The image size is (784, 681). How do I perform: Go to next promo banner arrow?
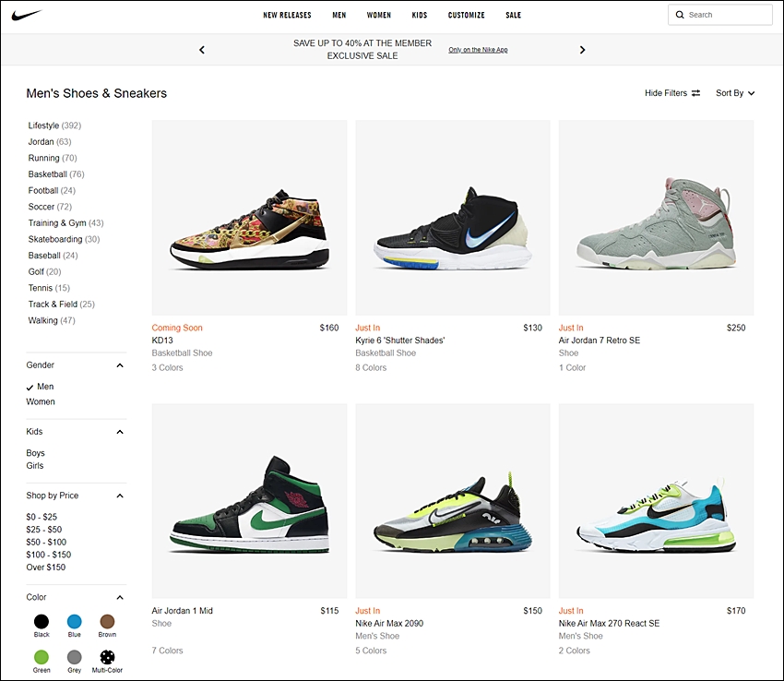582,50
